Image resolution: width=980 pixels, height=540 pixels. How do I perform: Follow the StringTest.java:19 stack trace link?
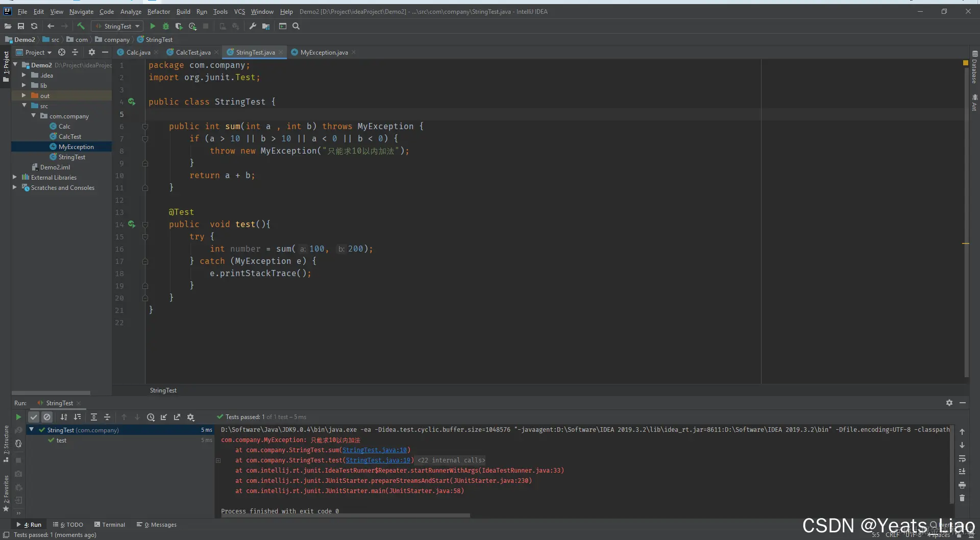pyautogui.click(x=378, y=460)
